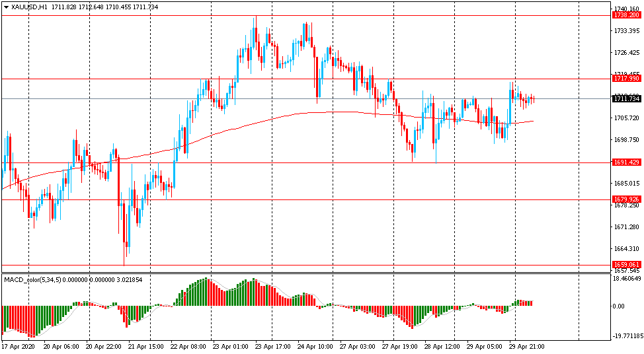
Task: Select the 1717.990 horizontal level label
Action: 626,79
